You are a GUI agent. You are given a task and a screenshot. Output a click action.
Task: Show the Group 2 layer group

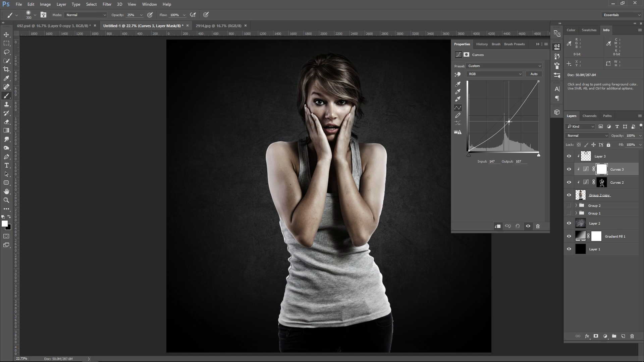(x=569, y=205)
